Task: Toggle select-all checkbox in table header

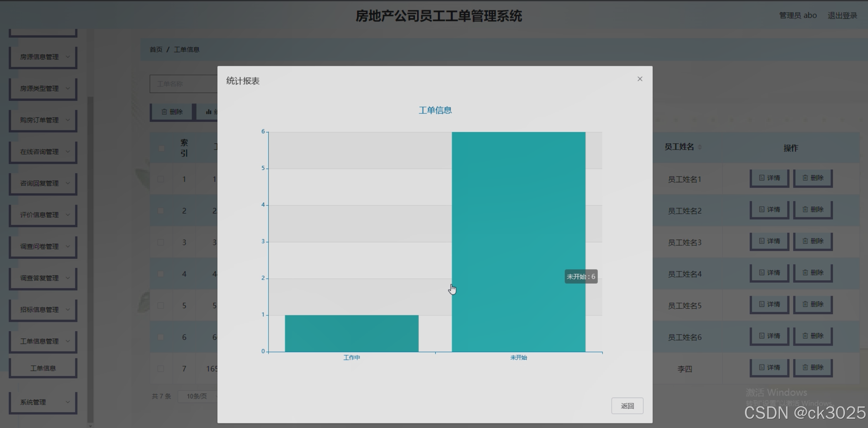Action: pos(161,148)
